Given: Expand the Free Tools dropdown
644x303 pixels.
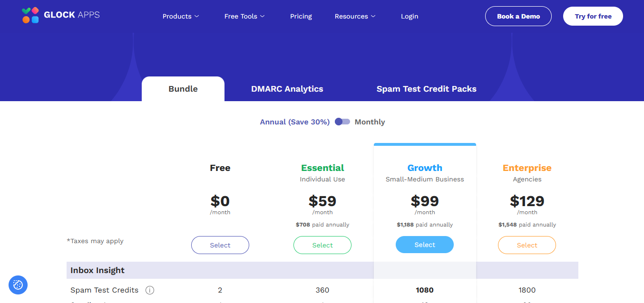Looking at the screenshot, I should coord(244,16).
